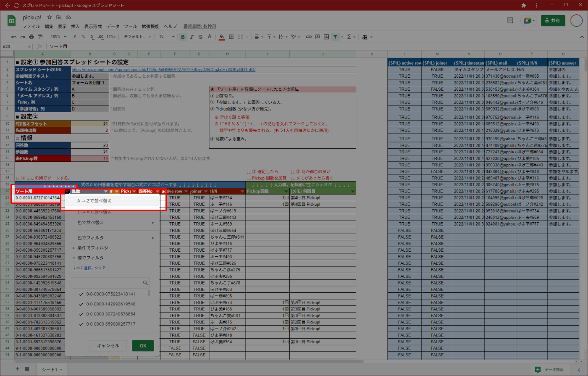The height and width of the screenshot is (376, 588).
Task: Open the zoom 100% dropdown
Action: point(58,37)
